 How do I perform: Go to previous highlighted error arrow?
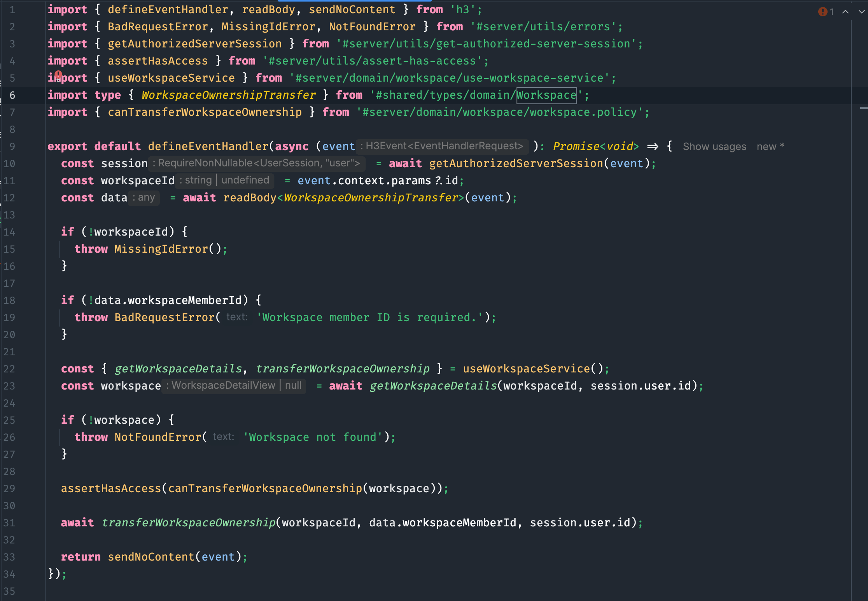point(845,12)
